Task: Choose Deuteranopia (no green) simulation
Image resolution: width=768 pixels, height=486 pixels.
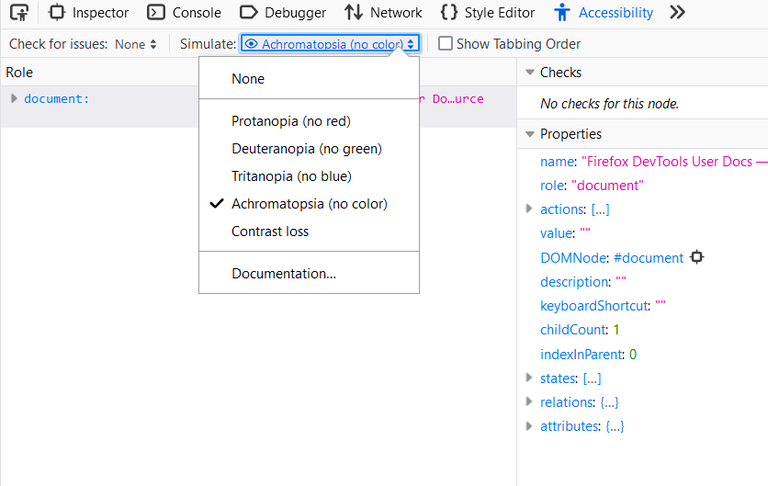Action: 306,149
